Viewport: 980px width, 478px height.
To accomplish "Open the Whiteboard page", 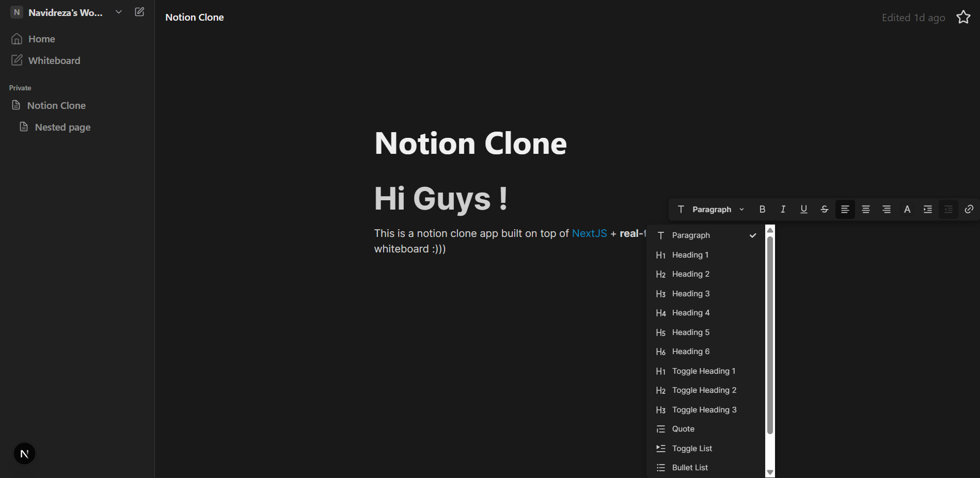I will coord(54,60).
